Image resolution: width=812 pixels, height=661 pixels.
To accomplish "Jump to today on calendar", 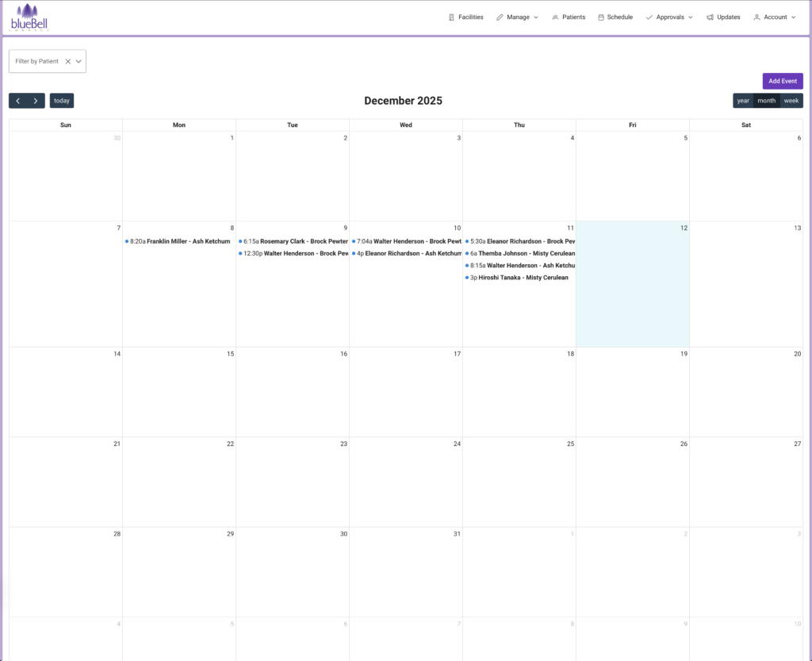I will [x=62, y=101].
